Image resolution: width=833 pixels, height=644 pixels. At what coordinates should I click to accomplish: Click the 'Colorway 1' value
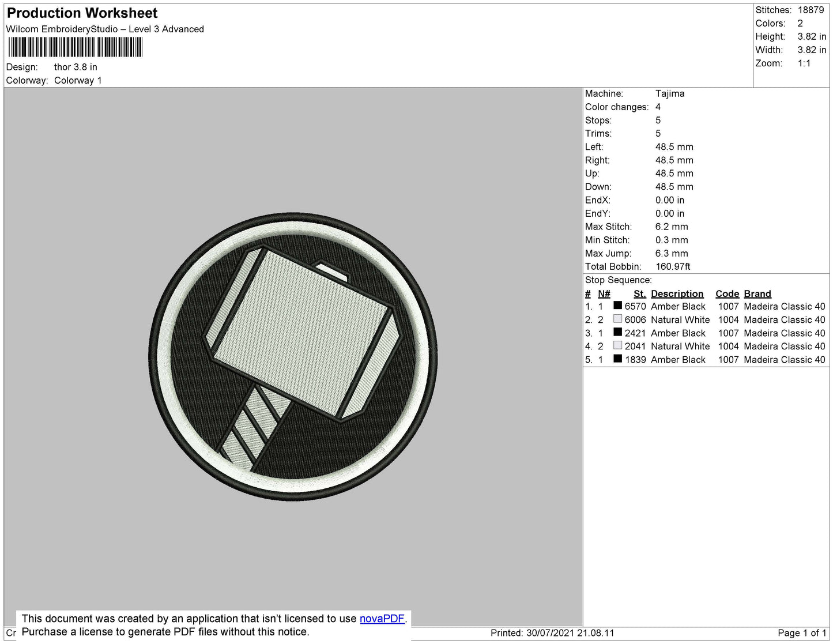pos(78,80)
